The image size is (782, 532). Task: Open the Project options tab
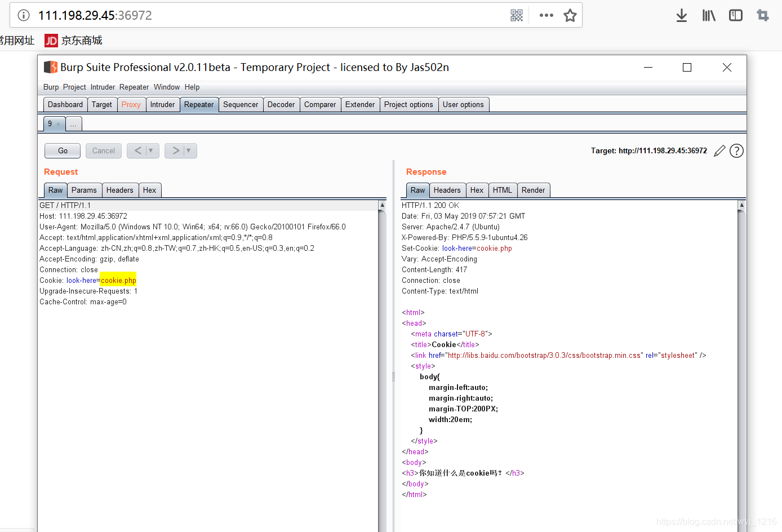point(408,105)
